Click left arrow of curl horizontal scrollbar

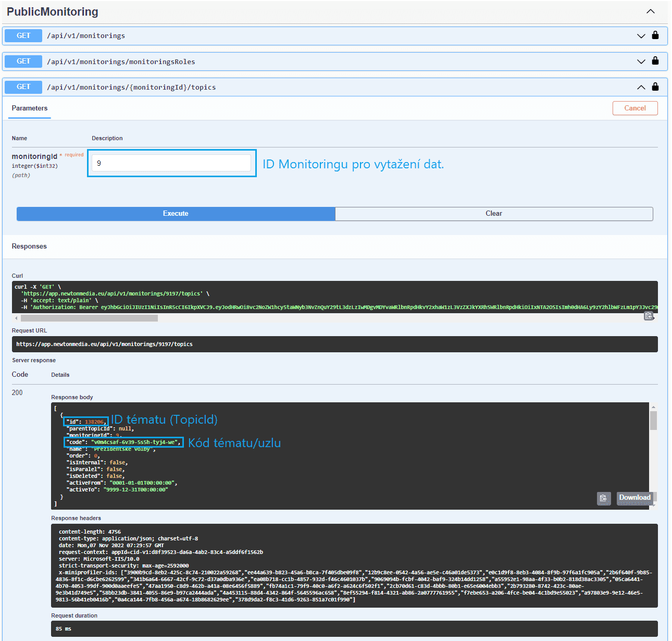click(16, 318)
